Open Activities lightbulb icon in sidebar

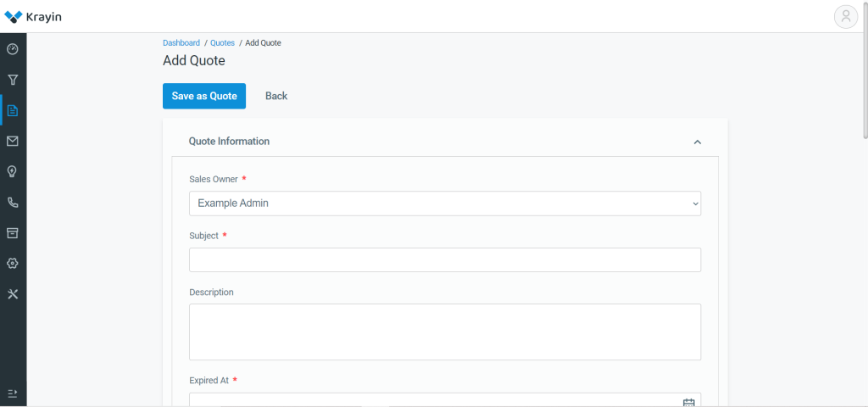(13, 171)
